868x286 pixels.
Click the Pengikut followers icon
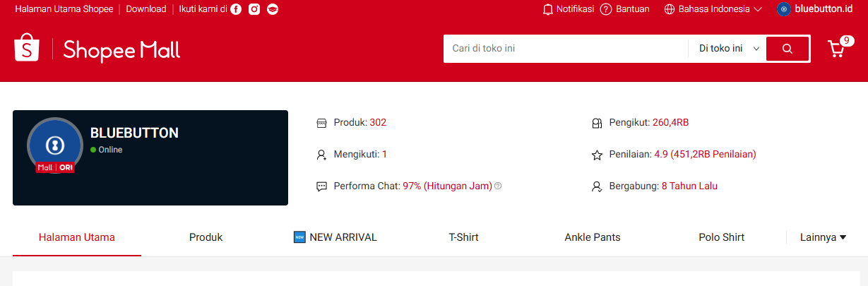597,123
